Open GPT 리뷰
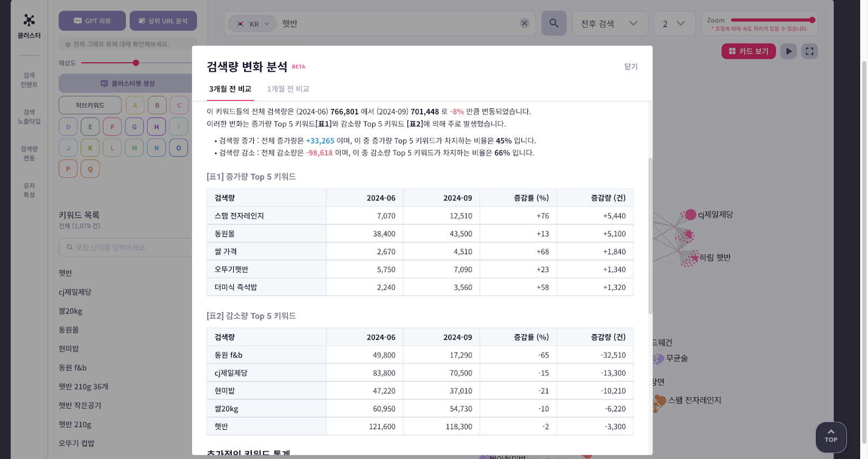 point(92,21)
